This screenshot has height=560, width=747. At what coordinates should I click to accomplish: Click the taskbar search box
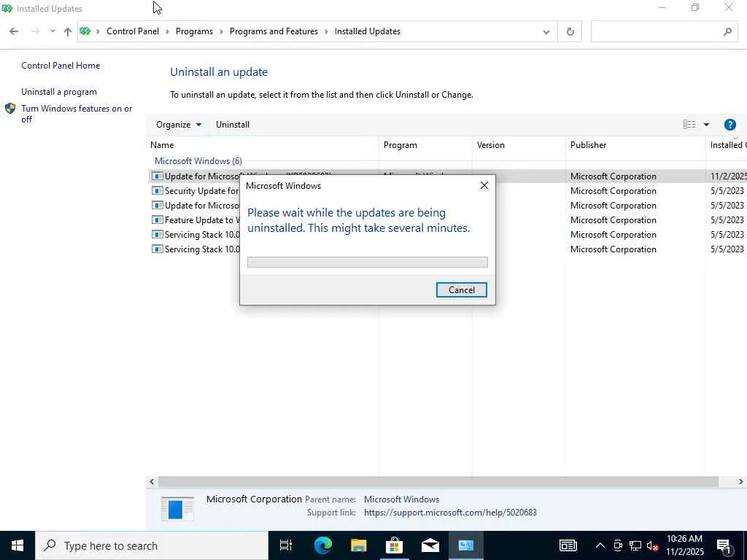point(152,545)
